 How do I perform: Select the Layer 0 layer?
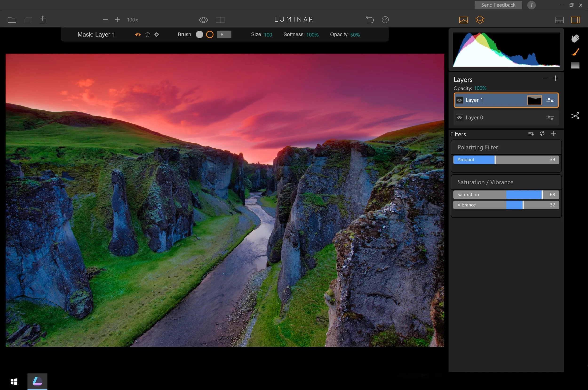(x=497, y=118)
